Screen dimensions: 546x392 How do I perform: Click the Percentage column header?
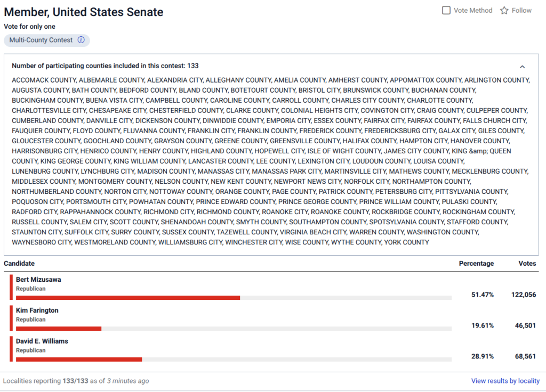pyautogui.click(x=476, y=264)
